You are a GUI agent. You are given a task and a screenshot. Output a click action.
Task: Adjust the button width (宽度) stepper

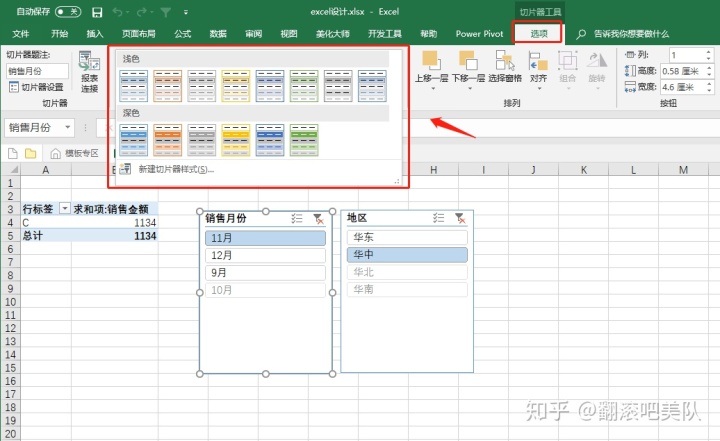tap(709, 87)
